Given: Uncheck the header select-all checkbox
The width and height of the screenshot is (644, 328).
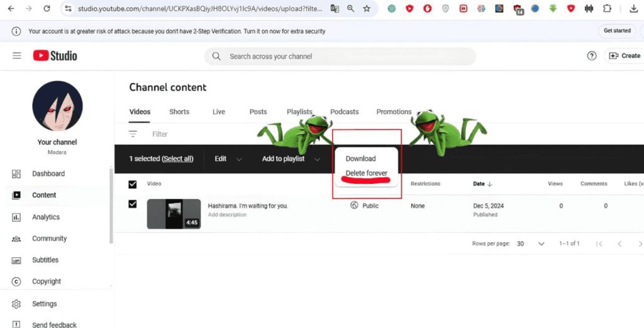Looking at the screenshot, I should click(x=133, y=184).
